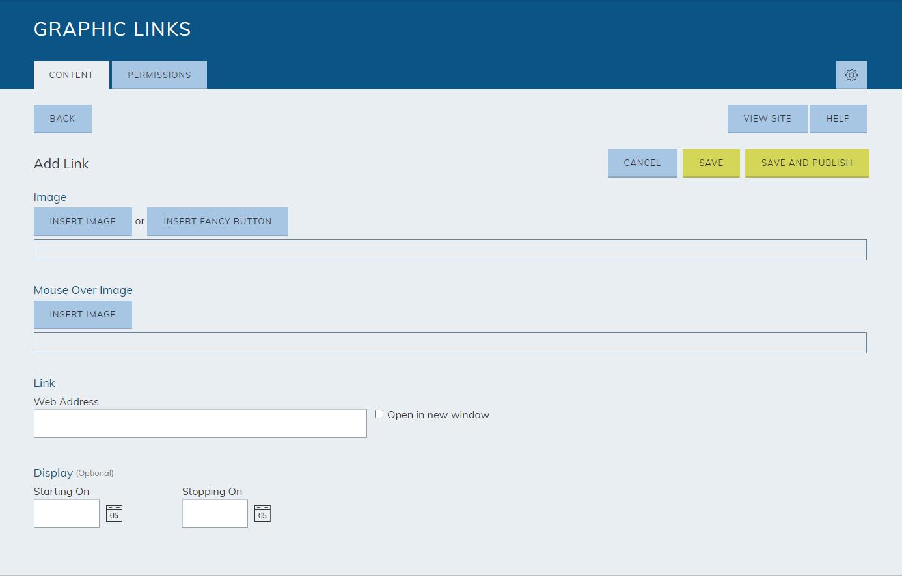Save the link
The height and width of the screenshot is (588, 902).
tap(711, 163)
